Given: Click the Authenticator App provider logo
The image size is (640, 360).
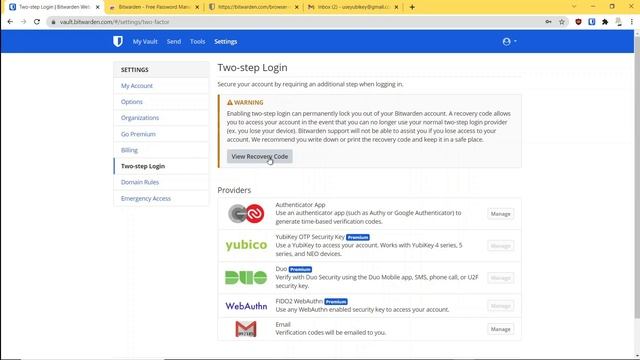Looking at the screenshot, I should tap(246, 213).
